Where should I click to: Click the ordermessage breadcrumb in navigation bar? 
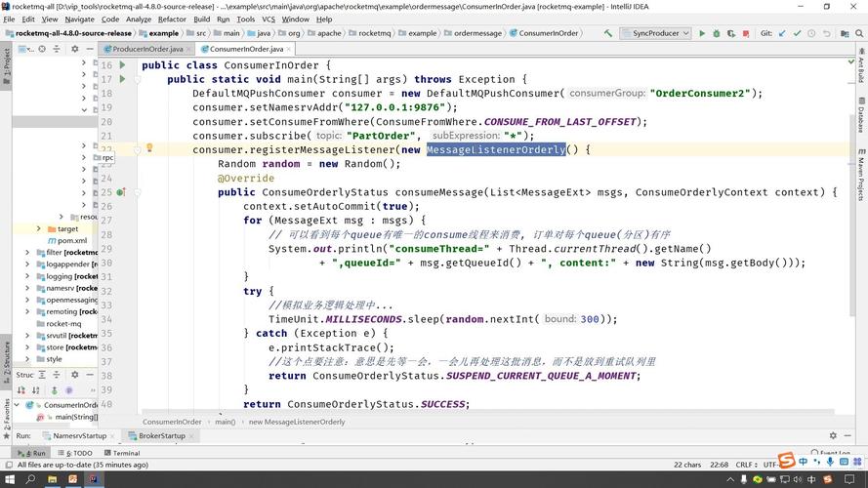(x=477, y=33)
